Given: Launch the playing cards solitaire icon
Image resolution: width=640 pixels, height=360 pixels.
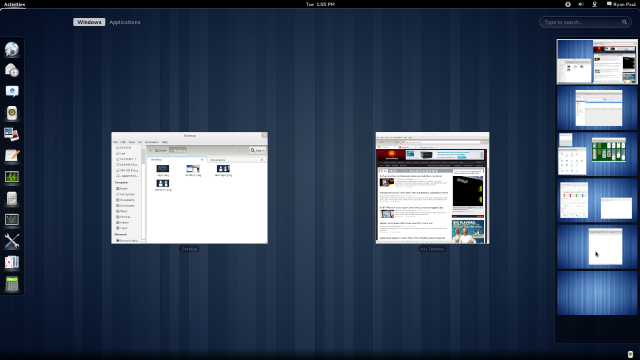Looking at the screenshot, I should (12, 262).
